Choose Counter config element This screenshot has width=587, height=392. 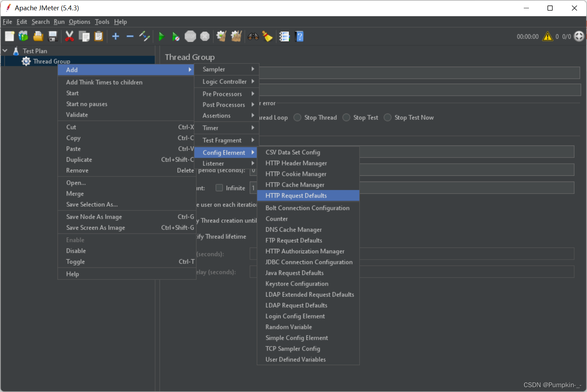point(308,219)
